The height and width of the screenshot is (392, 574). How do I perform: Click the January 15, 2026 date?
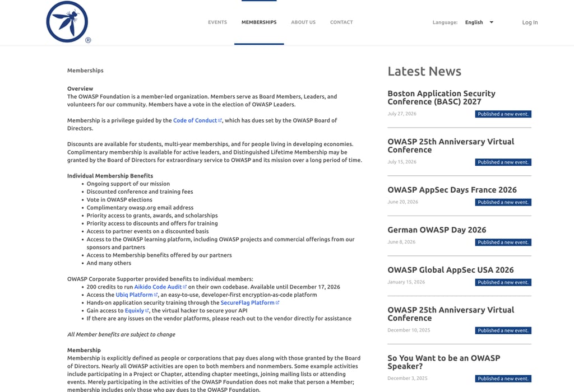tap(406, 282)
